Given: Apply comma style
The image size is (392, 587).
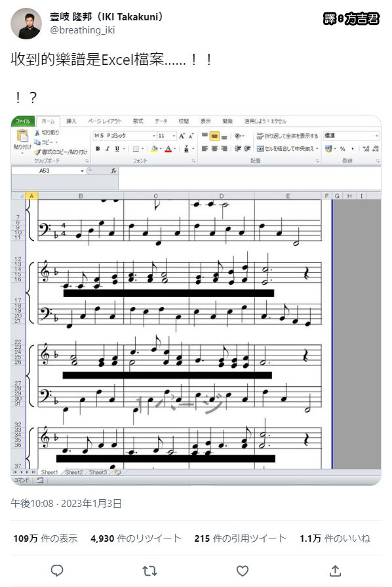Looking at the screenshot, I should pos(353,149).
